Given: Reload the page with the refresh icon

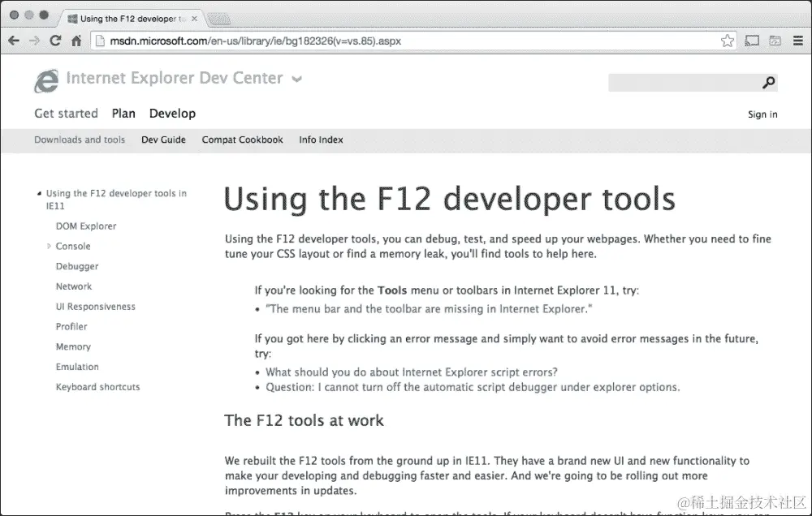Looking at the screenshot, I should 55,41.
